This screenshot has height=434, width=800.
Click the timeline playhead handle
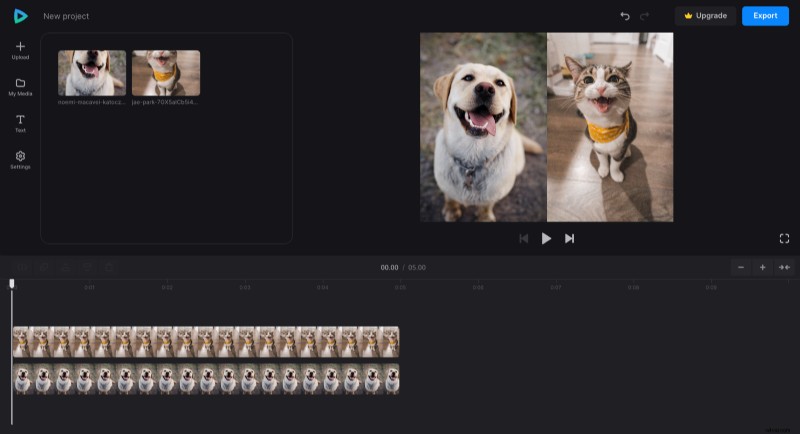point(12,284)
